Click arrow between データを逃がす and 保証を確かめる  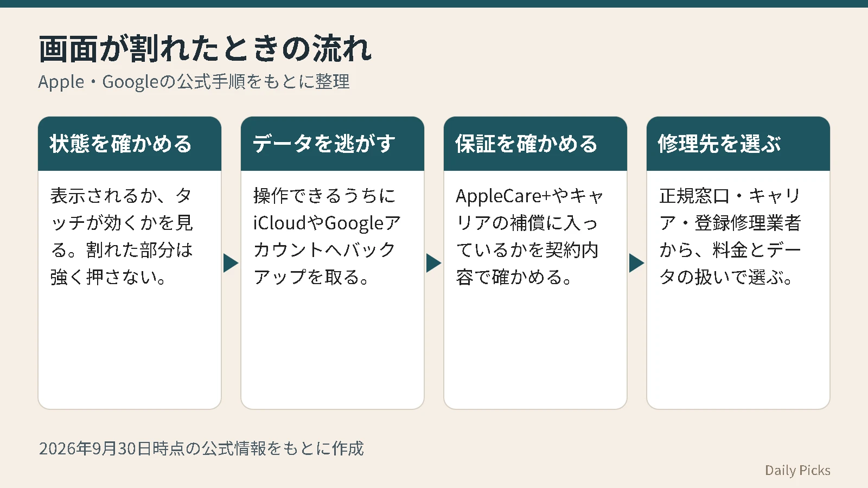click(434, 263)
